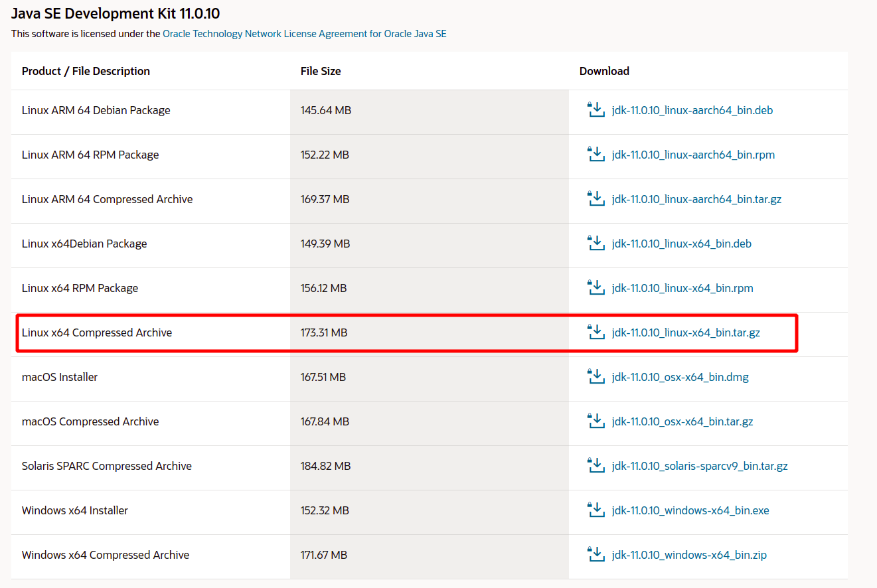Download jdk-11.0.10_windows-x64_bin.zip link
Viewport: 877px width, 588px height.
(689, 555)
